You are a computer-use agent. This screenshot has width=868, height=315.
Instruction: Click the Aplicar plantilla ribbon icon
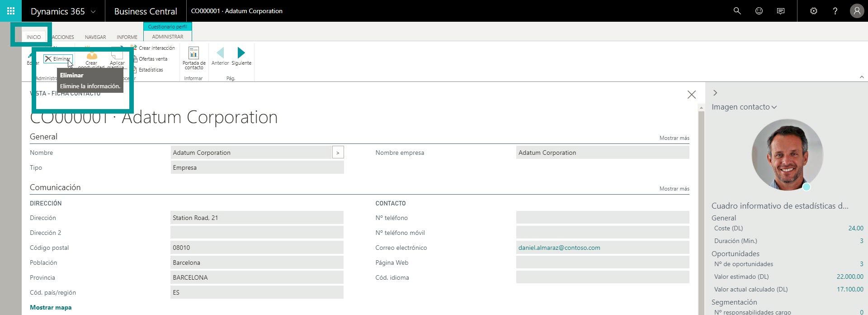pos(117,58)
